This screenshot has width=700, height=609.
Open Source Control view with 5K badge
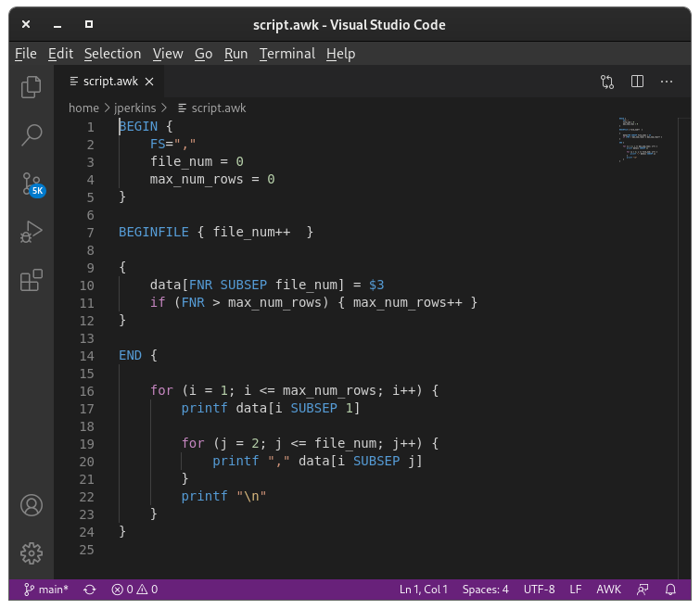pos(32,184)
